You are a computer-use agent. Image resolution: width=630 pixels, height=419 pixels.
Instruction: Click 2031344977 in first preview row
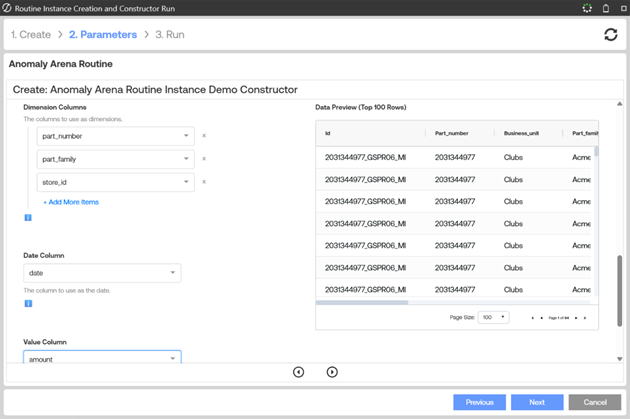[455, 157]
